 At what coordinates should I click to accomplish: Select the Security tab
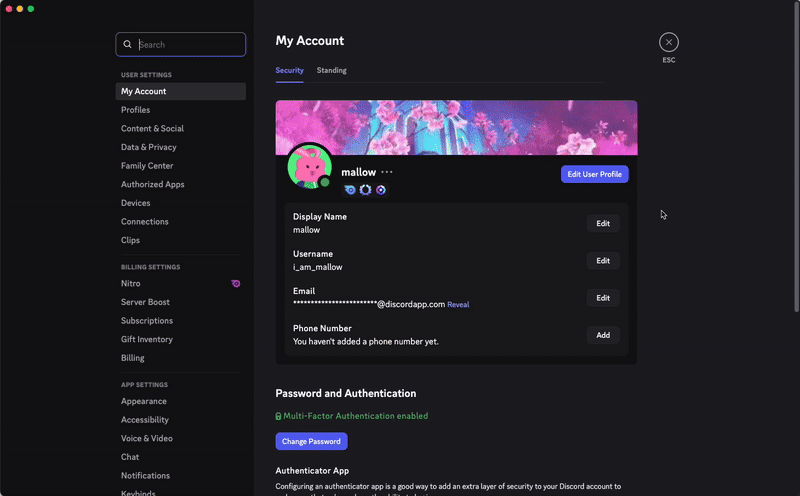tap(289, 71)
